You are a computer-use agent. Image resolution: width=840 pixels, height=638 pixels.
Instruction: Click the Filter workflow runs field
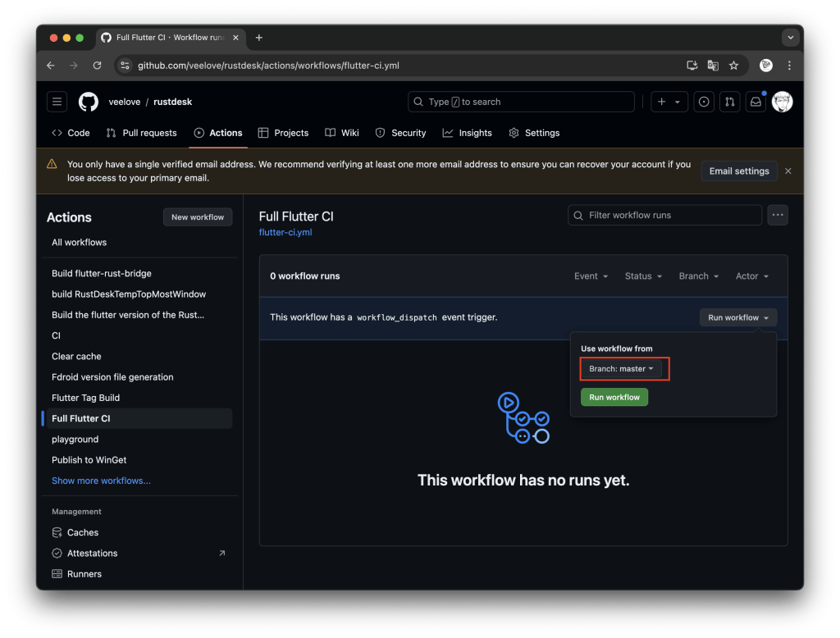click(x=664, y=214)
